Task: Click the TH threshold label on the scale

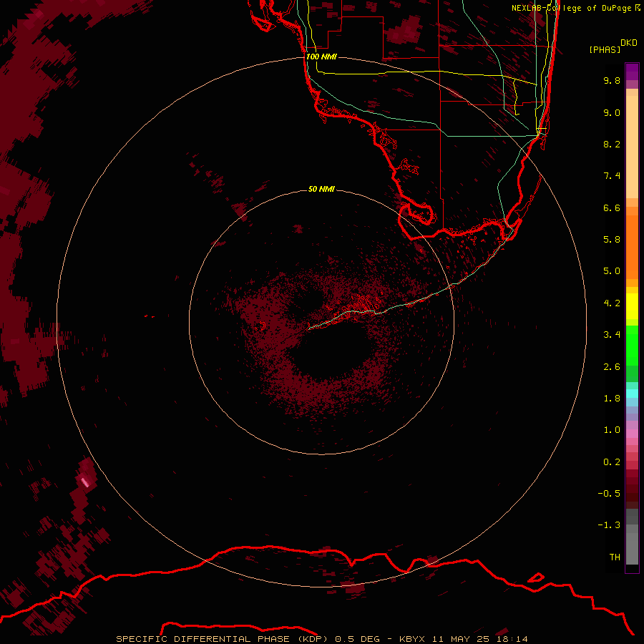Action: 615,557
